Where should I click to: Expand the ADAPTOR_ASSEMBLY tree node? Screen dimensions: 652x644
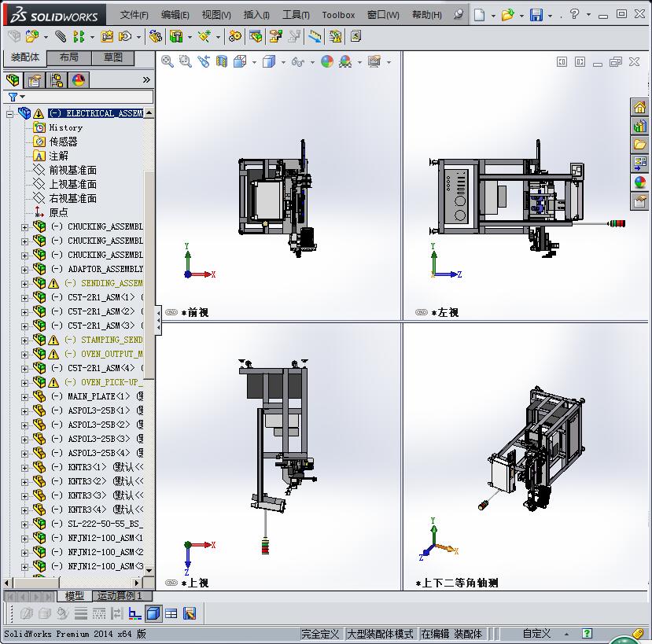tap(24, 270)
